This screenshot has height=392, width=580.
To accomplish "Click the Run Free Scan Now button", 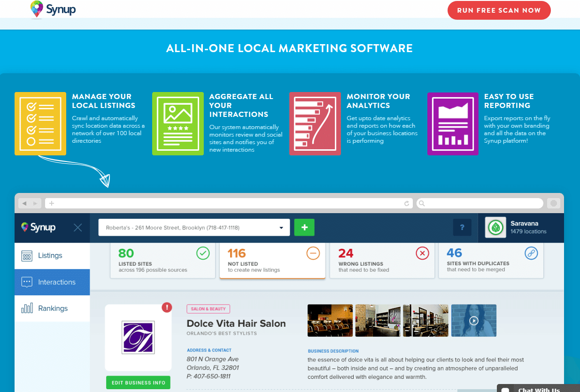I will (499, 10).
